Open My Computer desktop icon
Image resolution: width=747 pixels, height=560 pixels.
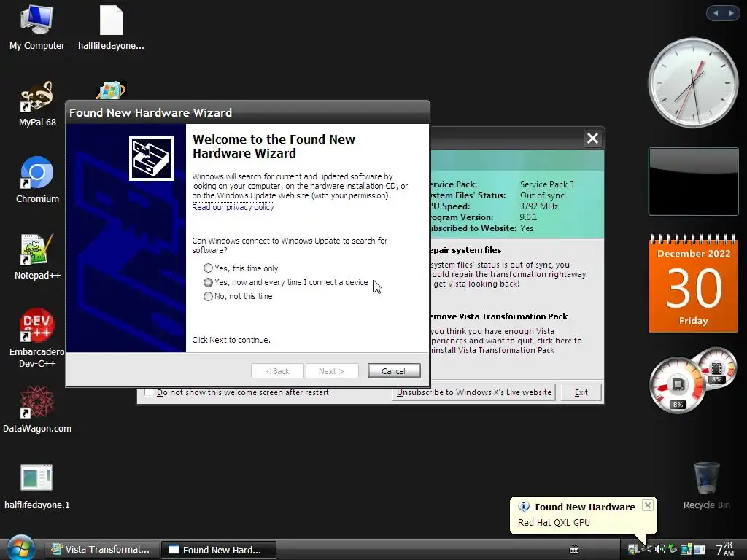tap(36, 28)
